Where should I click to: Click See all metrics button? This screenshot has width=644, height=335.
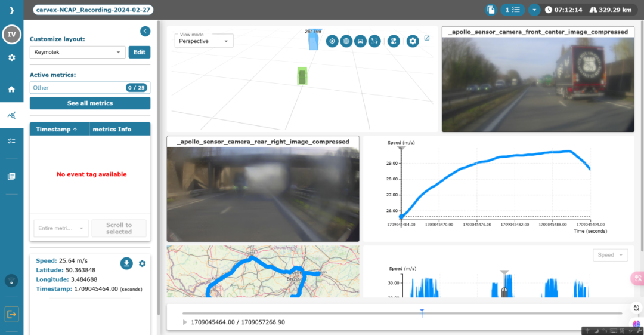(x=90, y=103)
